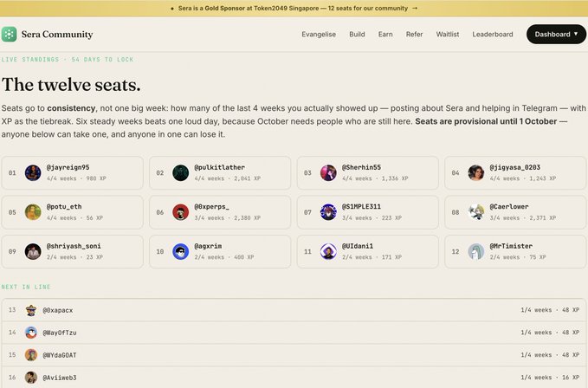588x388 pixels.
Task: Select Refer in the navigation
Action: pos(415,34)
